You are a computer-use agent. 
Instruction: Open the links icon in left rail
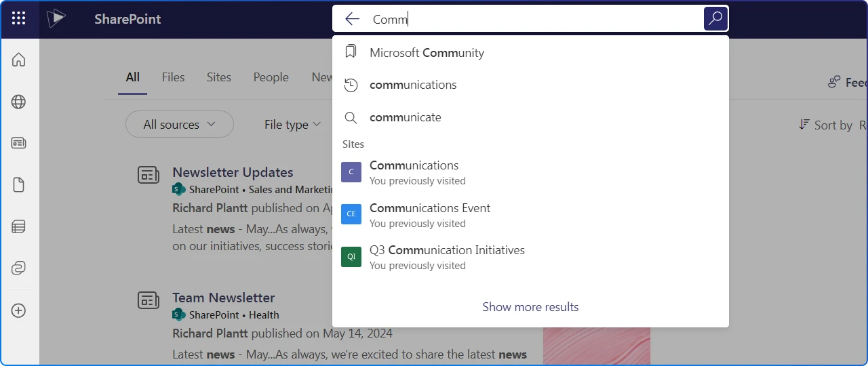click(x=19, y=268)
